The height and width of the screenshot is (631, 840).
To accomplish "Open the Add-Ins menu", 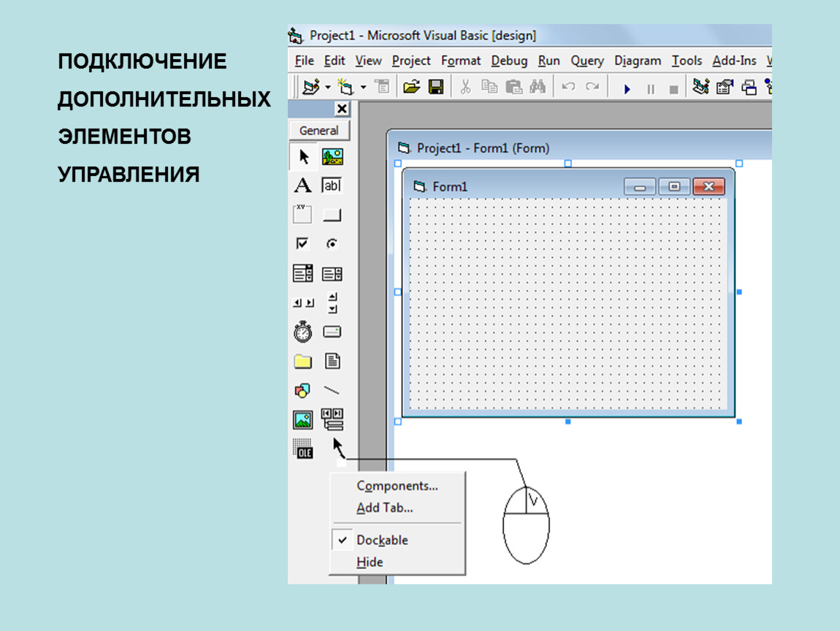I will (734, 61).
